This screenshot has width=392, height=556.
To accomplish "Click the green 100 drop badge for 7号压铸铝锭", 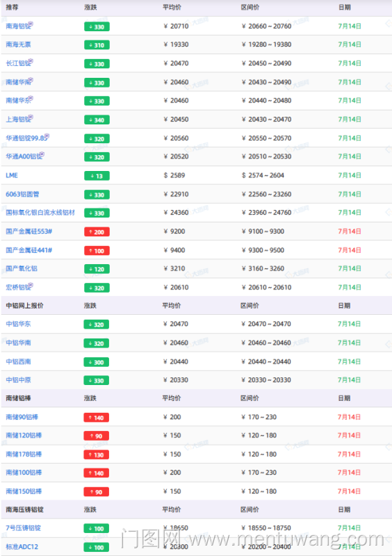I will [97, 528].
